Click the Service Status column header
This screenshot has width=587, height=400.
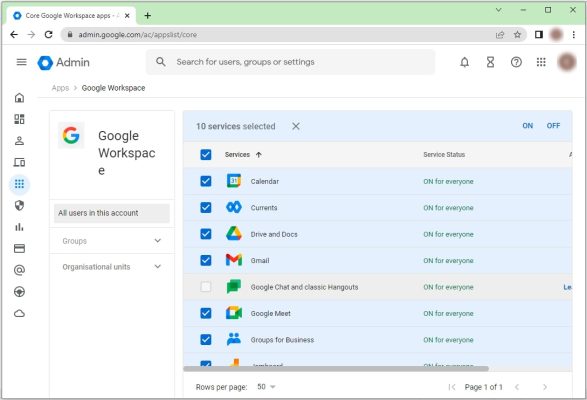coord(444,155)
